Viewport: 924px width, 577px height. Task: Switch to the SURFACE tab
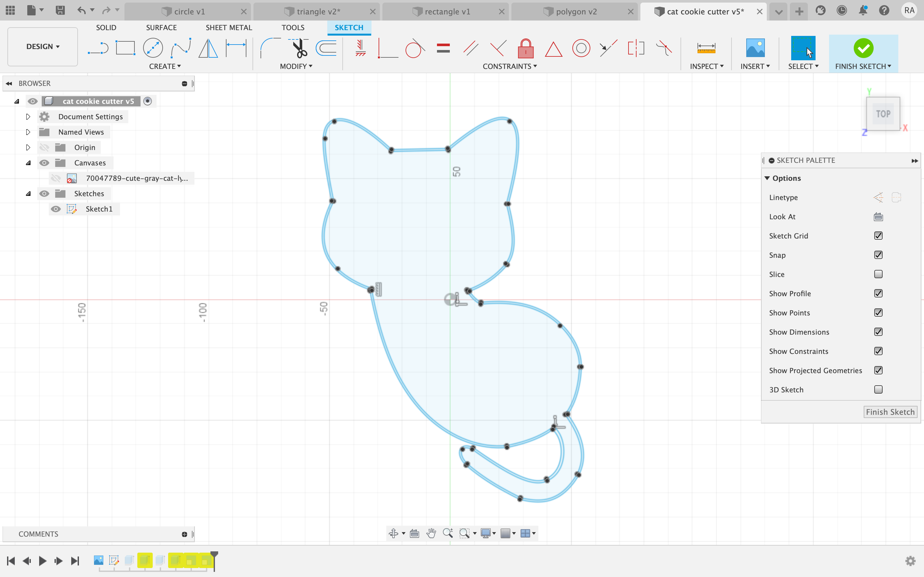point(161,28)
